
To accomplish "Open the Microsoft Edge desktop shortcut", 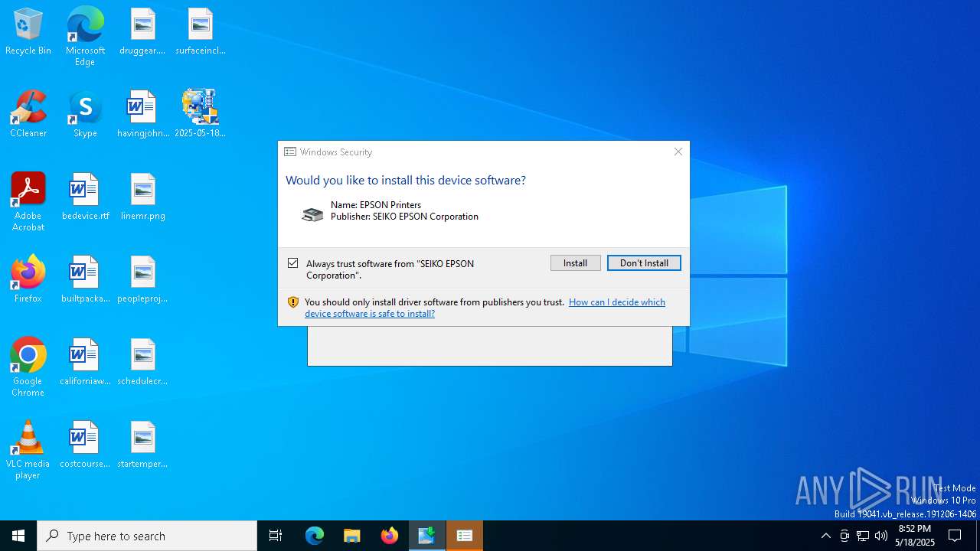I will pos(85,37).
